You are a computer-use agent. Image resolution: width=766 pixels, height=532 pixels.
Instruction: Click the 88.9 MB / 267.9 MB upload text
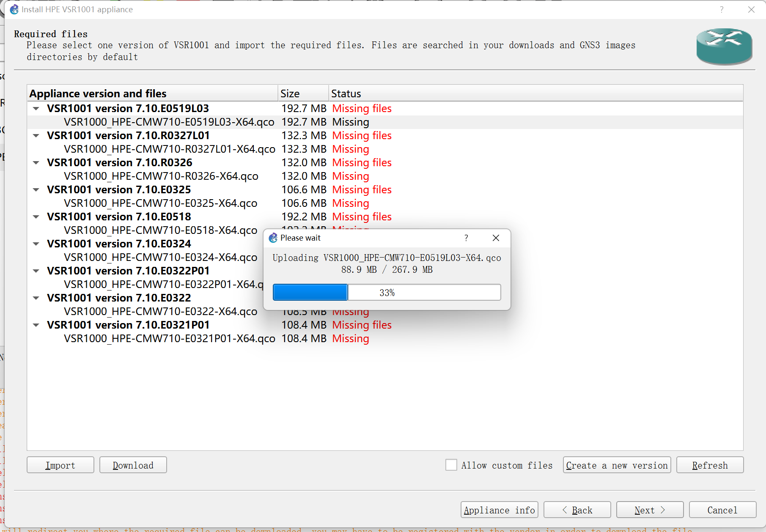click(x=387, y=270)
